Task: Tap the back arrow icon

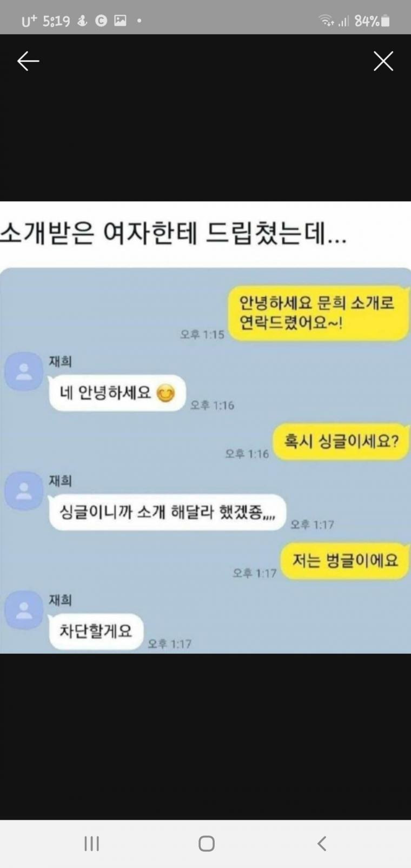Action: pyautogui.click(x=28, y=61)
